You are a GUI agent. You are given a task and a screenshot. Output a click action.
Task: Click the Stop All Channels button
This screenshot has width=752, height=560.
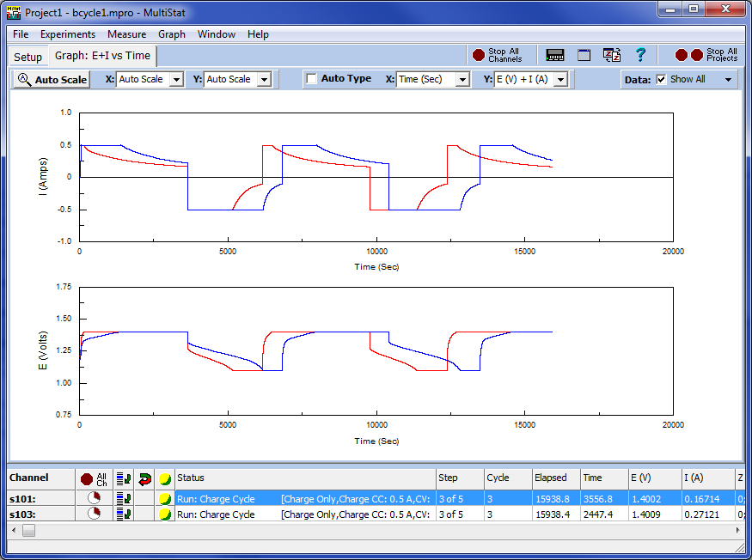tap(497, 55)
